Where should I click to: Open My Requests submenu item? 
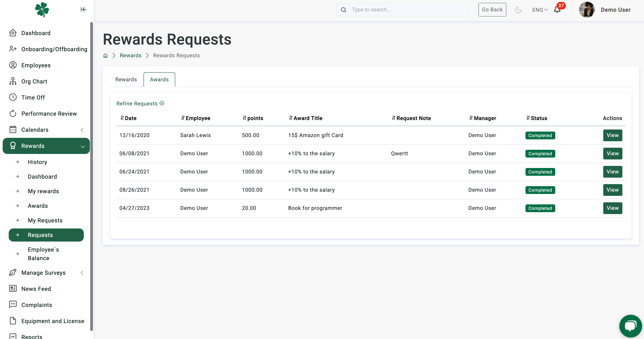coord(45,221)
